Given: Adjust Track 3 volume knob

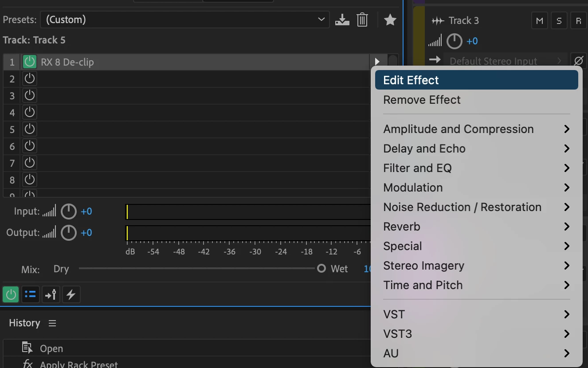Looking at the screenshot, I should tap(454, 41).
